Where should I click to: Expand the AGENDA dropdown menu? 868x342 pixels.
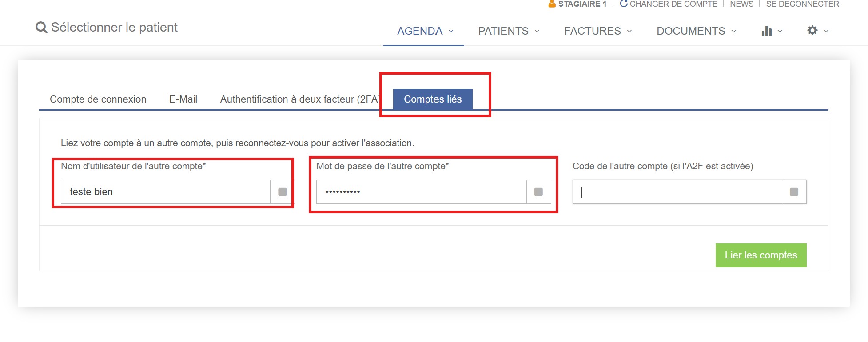(x=425, y=31)
